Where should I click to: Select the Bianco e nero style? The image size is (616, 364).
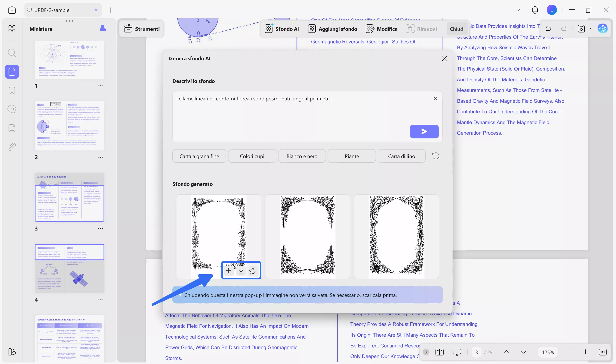point(302,156)
